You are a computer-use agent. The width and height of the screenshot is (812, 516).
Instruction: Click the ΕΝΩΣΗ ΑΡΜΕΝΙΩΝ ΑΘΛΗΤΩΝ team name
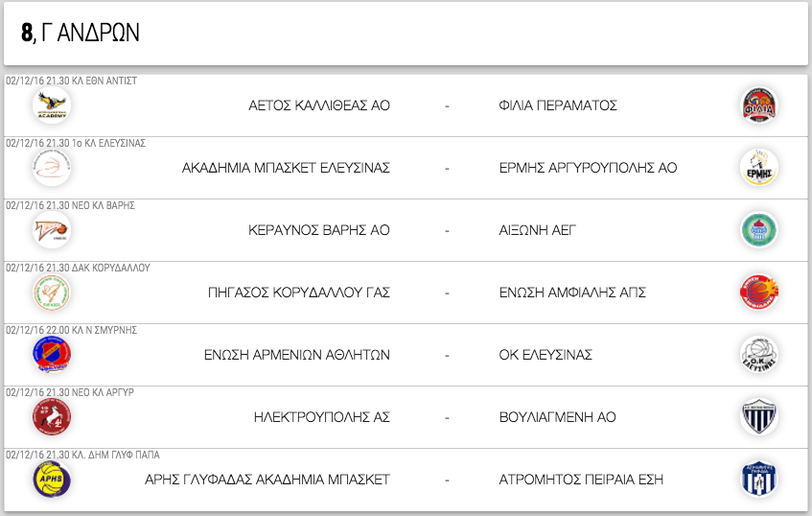pyautogui.click(x=297, y=355)
